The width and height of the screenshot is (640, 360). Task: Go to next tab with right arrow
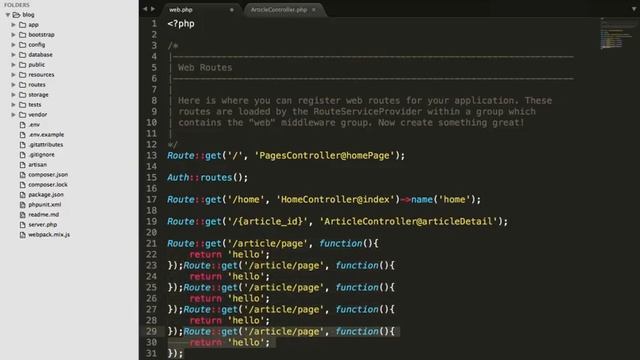[x=153, y=9]
